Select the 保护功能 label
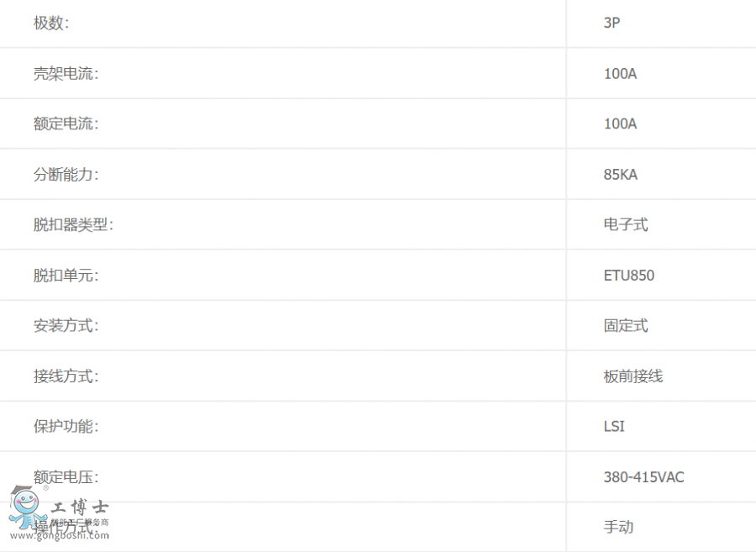The height and width of the screenshot is (552, 756). coord(66,427)
